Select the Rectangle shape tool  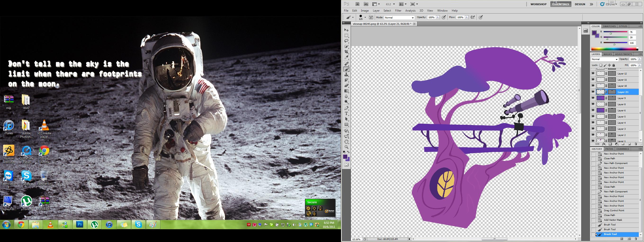tap(346, 125)
